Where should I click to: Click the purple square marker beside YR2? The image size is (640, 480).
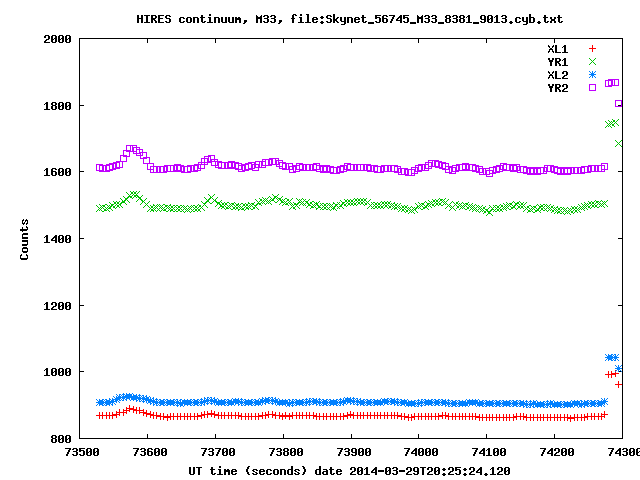592,87
